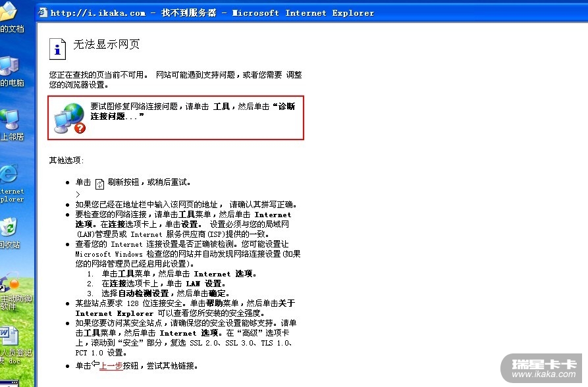Click the info page icon beside 无法显示网页

57,49
